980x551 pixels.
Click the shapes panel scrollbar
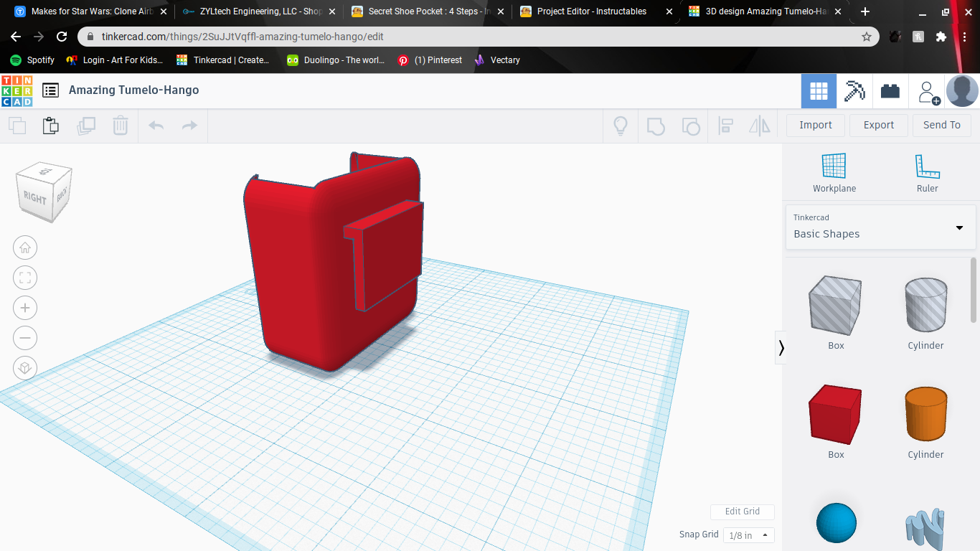click(974, 291)
